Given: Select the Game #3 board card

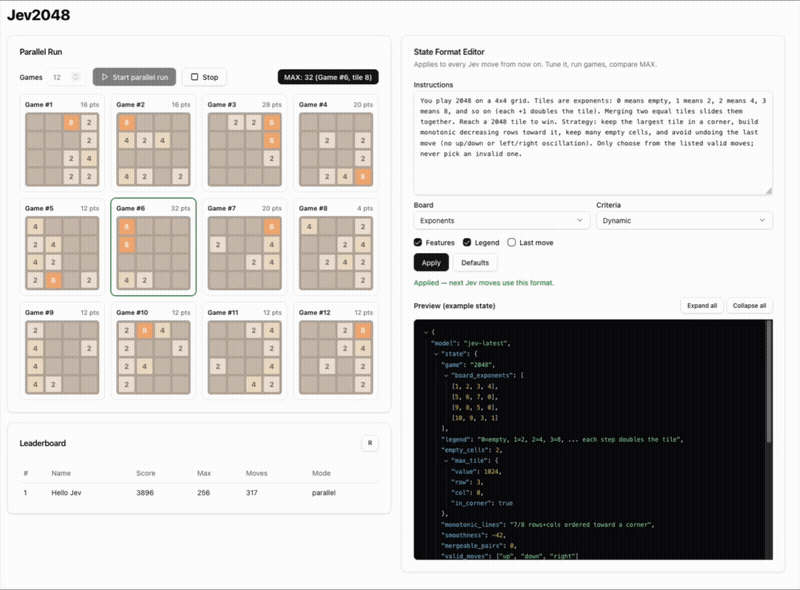Looking at the screenshot, I should (245, 141).
